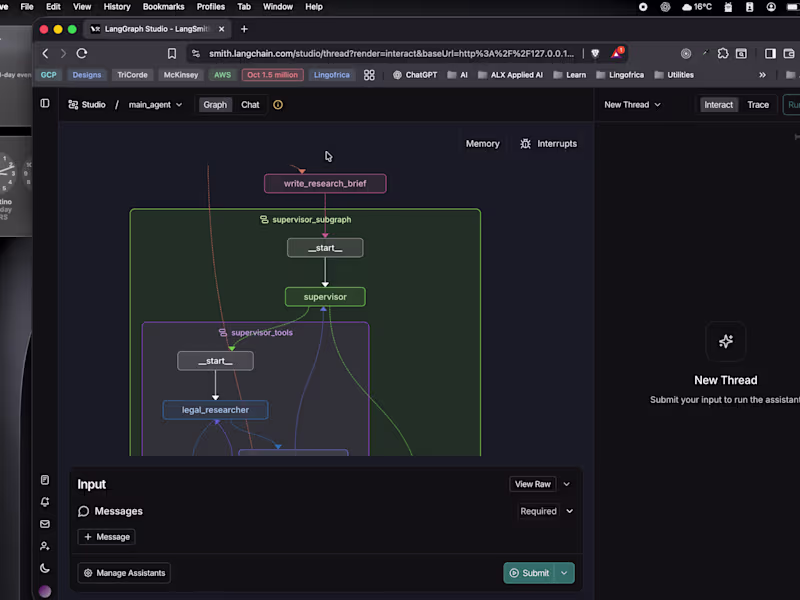Click the mail icon in left sidebar
The height and width of the screenshot is (600, 800).
pyautogui.click(x=44, y=524)
